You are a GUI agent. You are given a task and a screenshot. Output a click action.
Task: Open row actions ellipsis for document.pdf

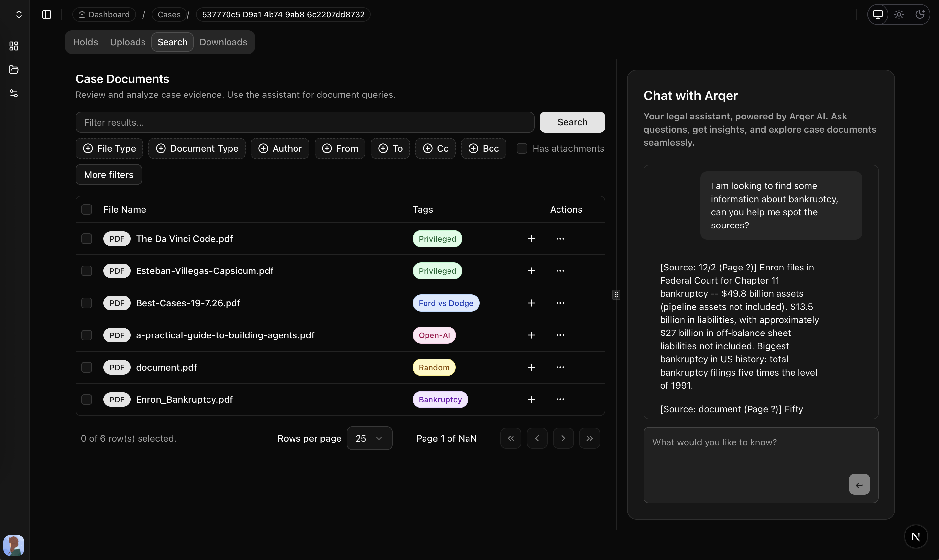[560, 367]
